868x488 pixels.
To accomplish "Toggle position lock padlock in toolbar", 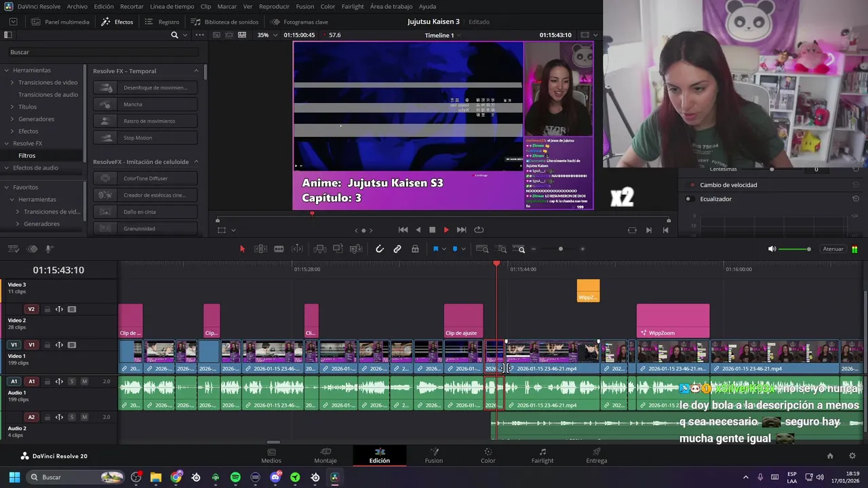I will click(x=415, y=249).
